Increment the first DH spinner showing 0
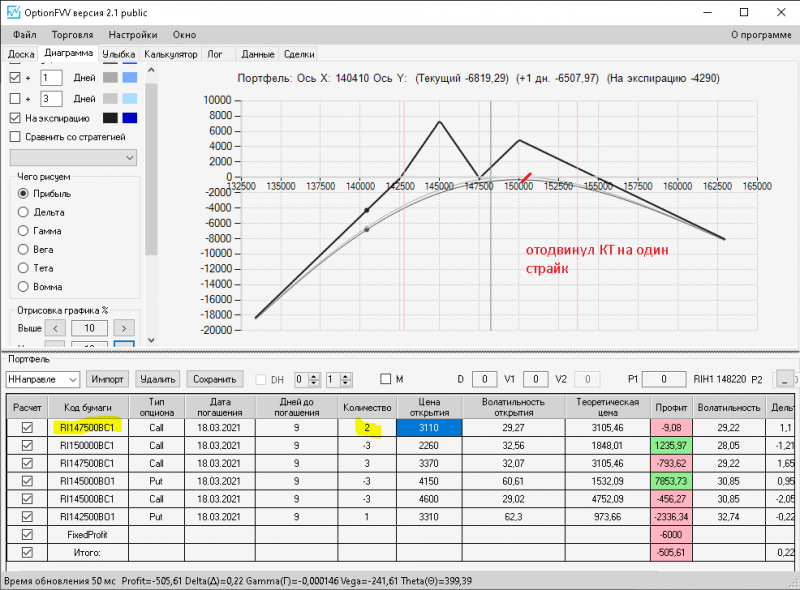800x590 pixels. 314,376
